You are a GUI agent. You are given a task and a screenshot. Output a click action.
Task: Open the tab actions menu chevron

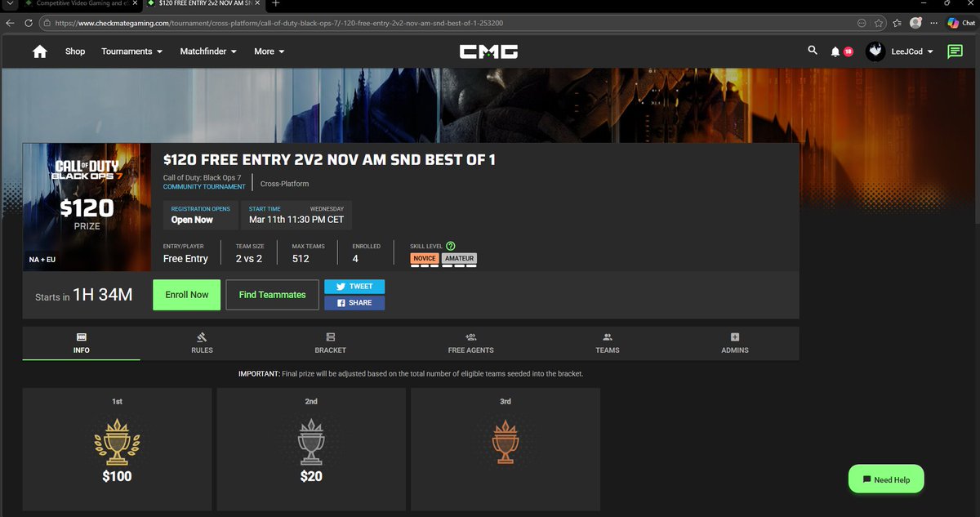coord(10,4)
